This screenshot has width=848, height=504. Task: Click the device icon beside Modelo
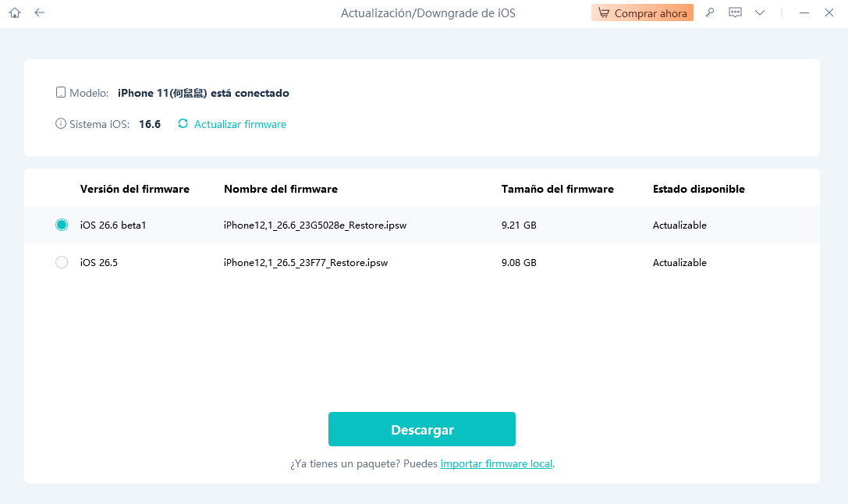[x=61, y=93]
